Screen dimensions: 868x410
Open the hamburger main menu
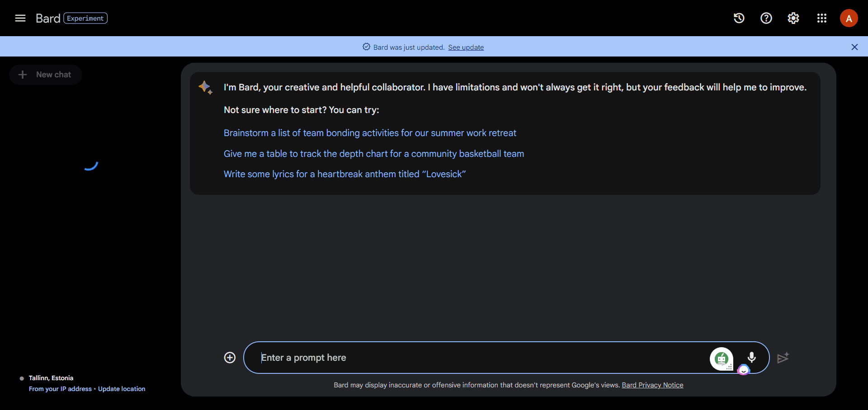click(20, 18)
